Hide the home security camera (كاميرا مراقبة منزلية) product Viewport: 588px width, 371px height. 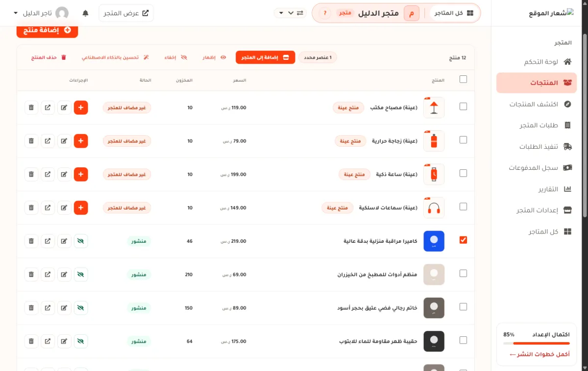click(81, 241)
